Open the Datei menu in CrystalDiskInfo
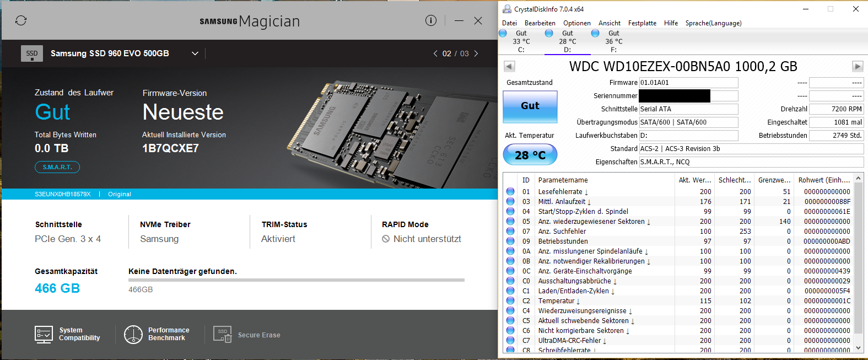Viewport: 868px width, 360px height. [x=510, y=23]
